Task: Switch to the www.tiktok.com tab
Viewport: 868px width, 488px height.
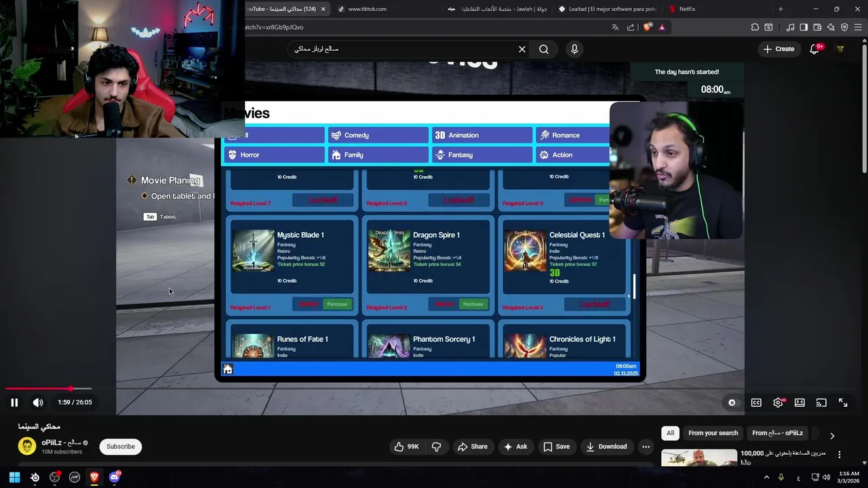Action: (389, 9)
